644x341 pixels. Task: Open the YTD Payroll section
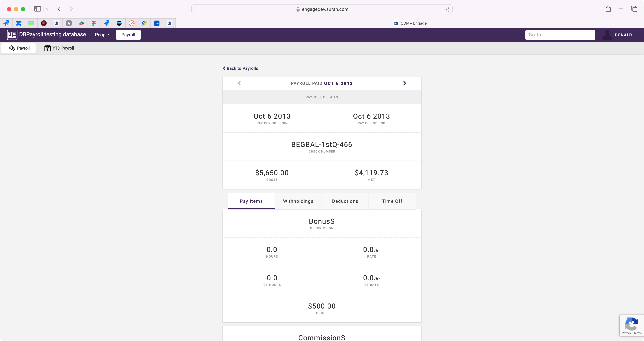[59, 48]
